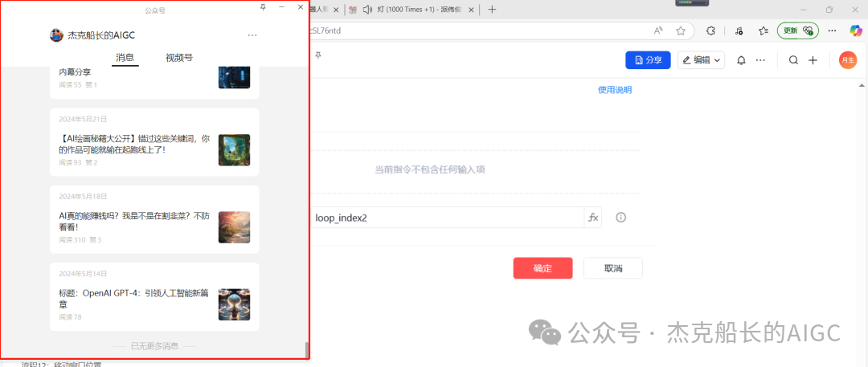
Task: Open the browser settings and more menu
Action: pyautogui.click(x=833, y=31)
